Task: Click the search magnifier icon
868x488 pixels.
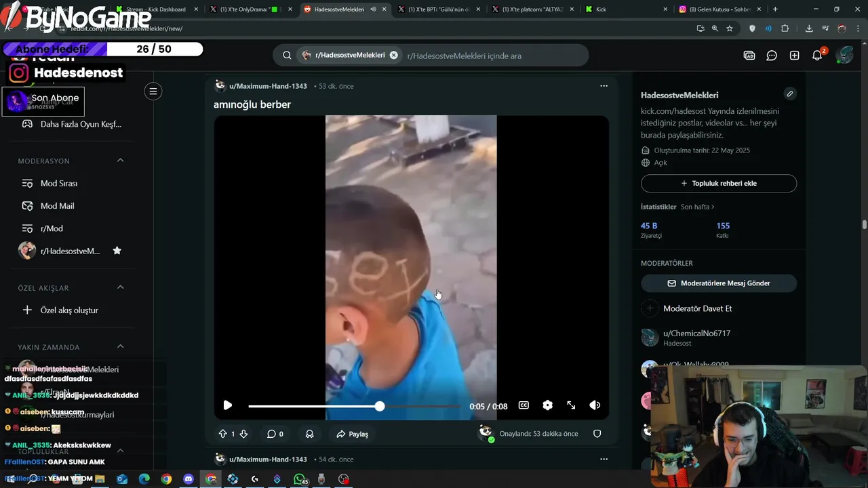Action: point(287,56)
